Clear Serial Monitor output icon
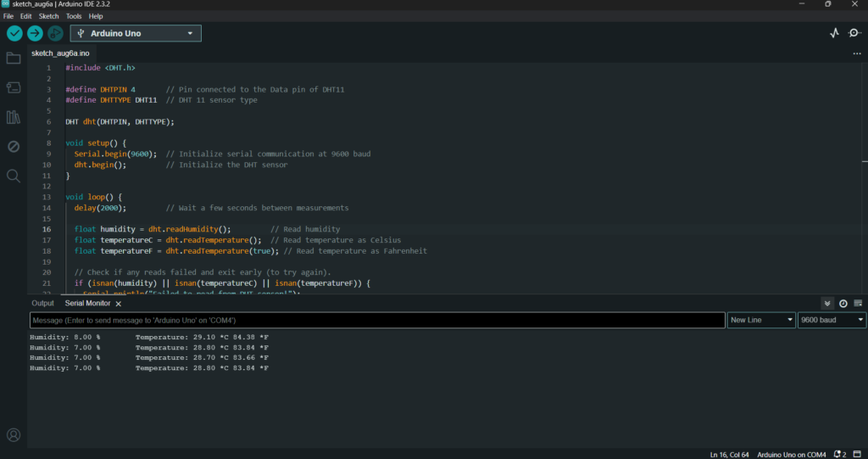The image size is (868, 459). point(858,303)
